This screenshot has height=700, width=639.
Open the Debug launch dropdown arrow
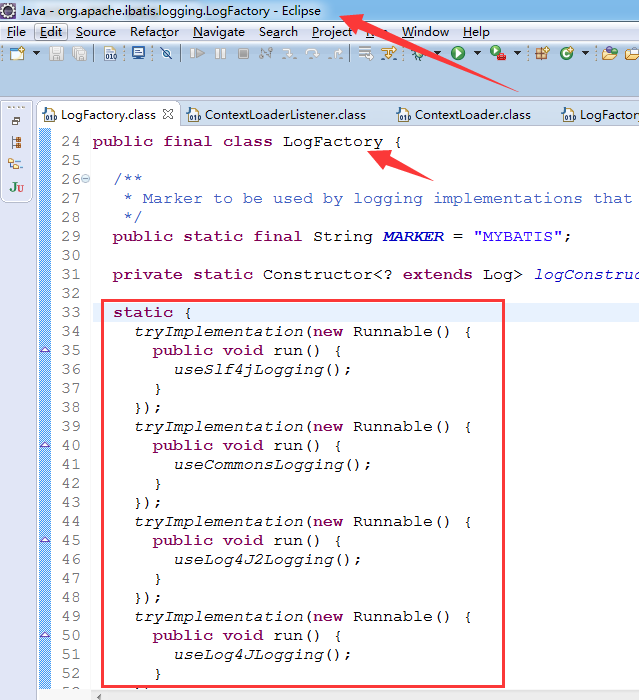(x=438, y=54)
